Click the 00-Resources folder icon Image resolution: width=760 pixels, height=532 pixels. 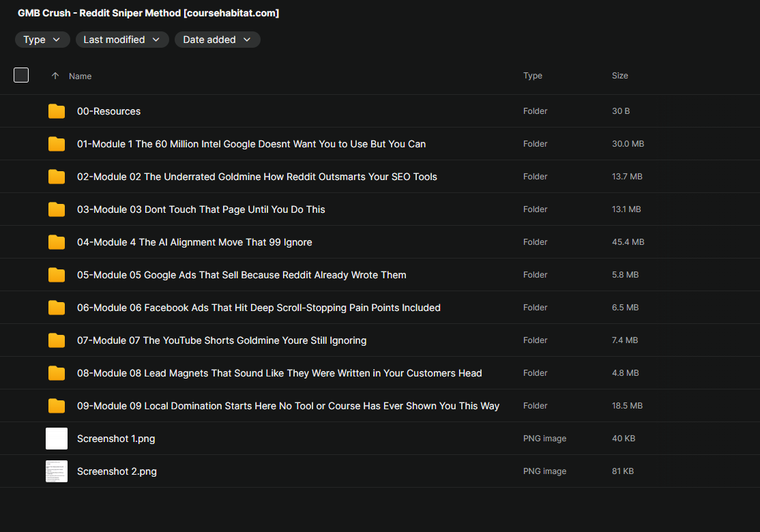click(x=57, y=111)
